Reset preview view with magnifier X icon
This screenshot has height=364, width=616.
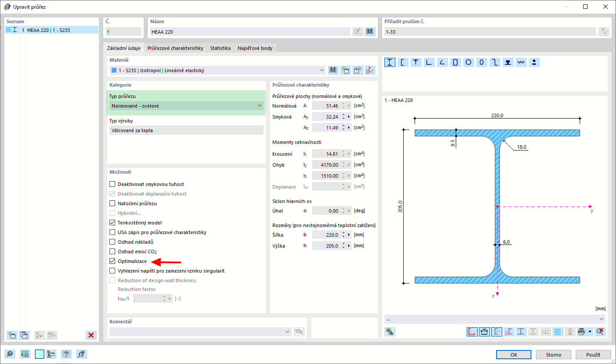pos(600,332)
